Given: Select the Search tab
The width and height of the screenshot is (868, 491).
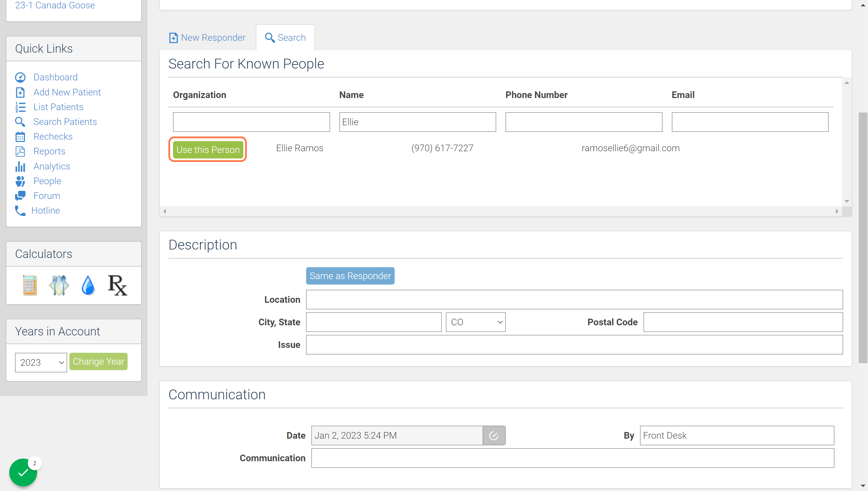Looking at the screenshot, I should pos(285,37).
